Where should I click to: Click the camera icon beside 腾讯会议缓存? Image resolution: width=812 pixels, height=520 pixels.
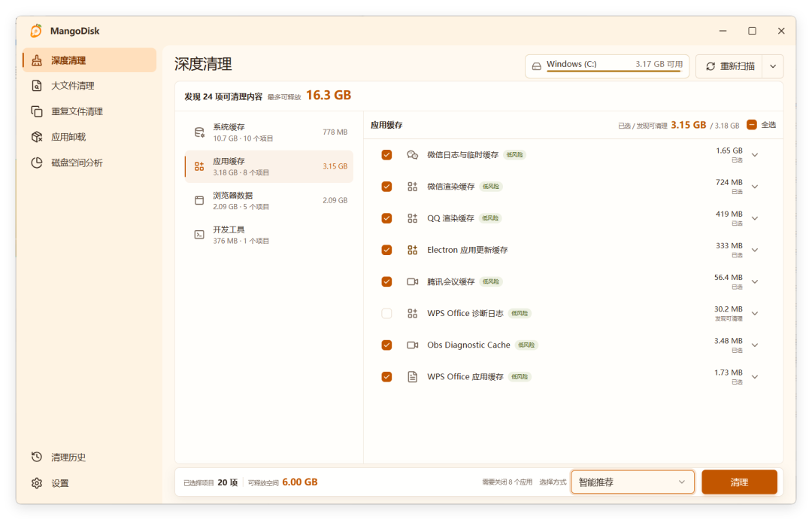tap(412, 281)
